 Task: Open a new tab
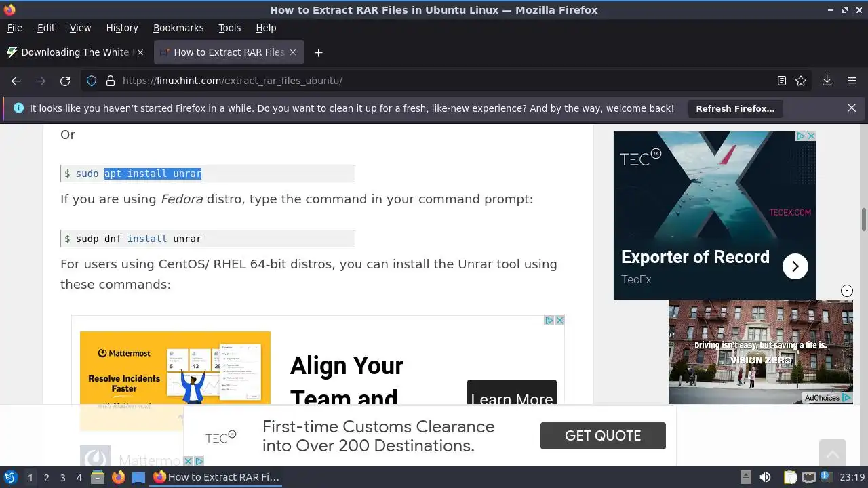318,52
